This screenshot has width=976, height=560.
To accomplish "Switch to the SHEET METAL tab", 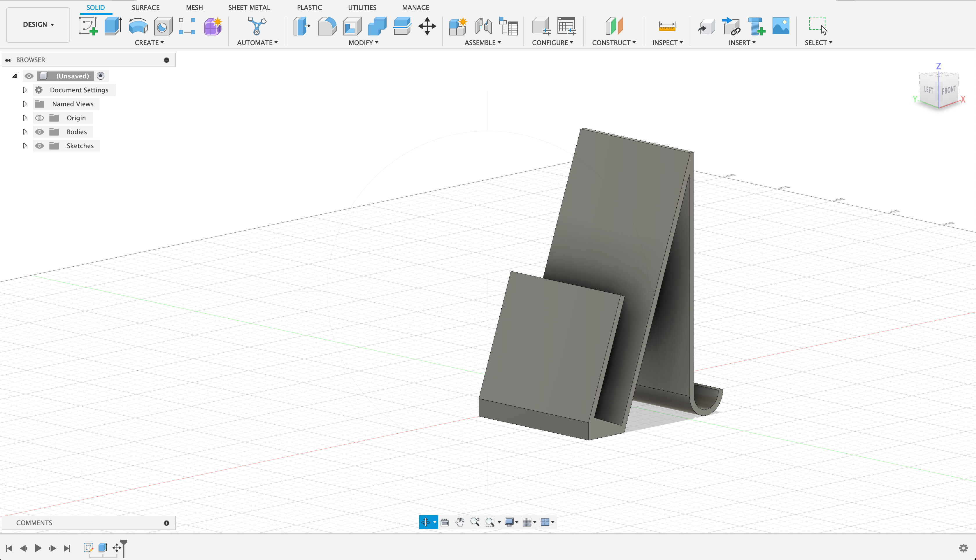I will [x=249, y=7].
